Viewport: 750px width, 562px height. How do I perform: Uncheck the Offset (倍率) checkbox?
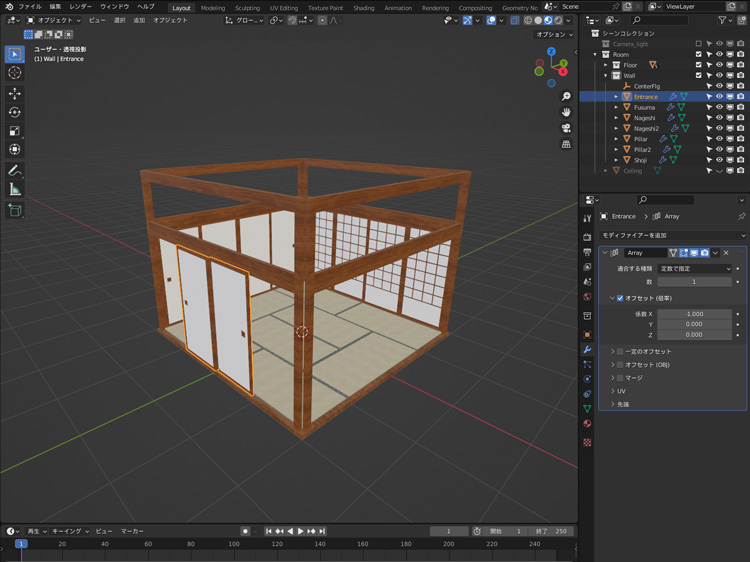tap(620, 298)
